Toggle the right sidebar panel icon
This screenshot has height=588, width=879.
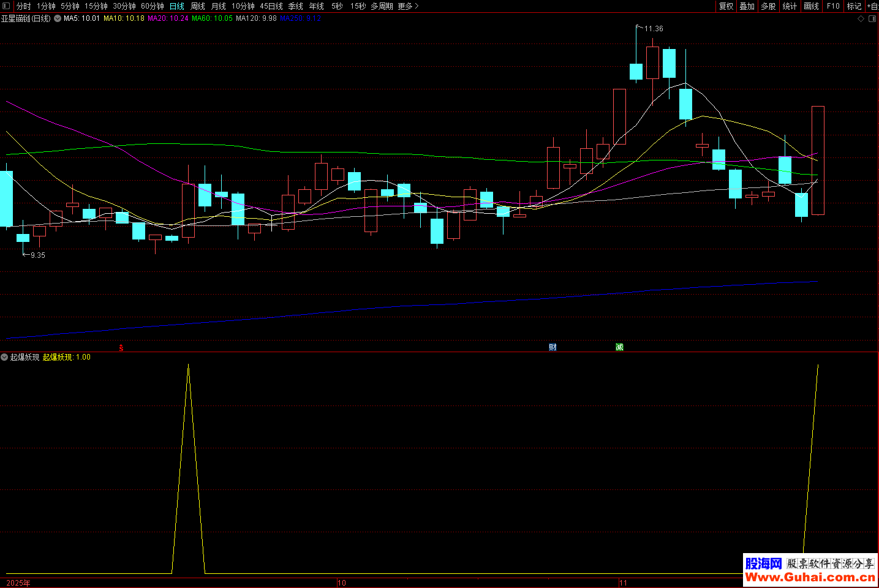click(x=872, y=19)
